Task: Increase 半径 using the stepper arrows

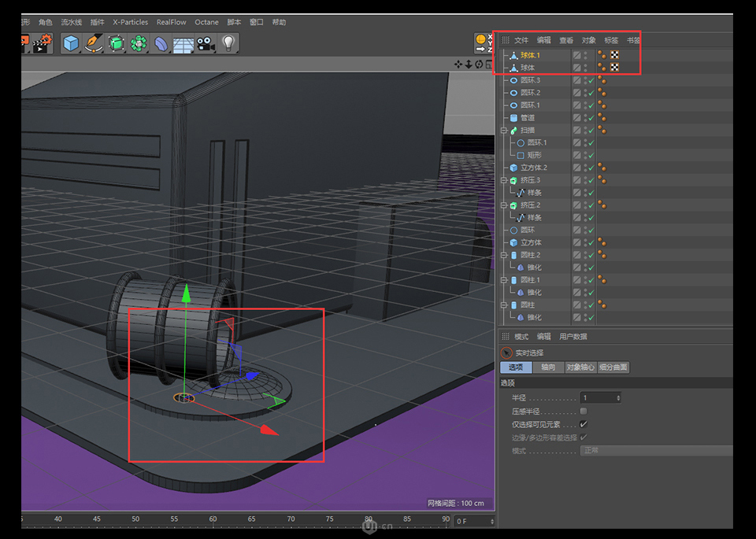Action: (619, 396)
